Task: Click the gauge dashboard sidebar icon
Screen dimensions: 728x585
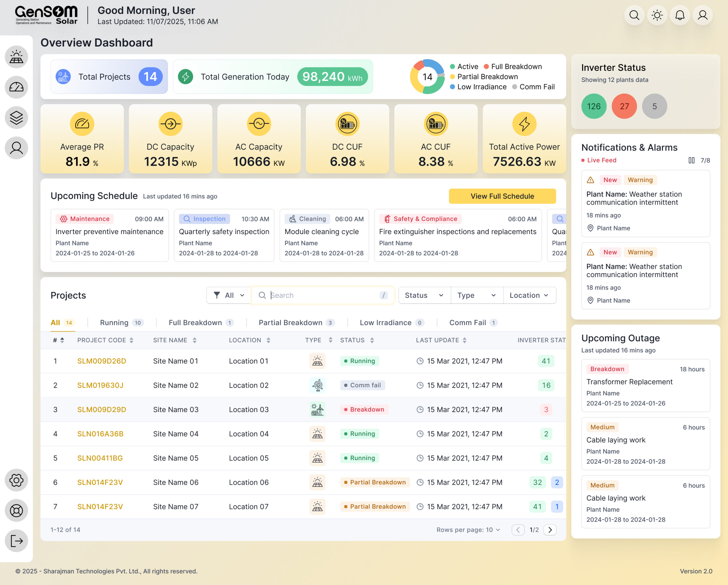Action: pyautogui.click(x=16, y=87)
